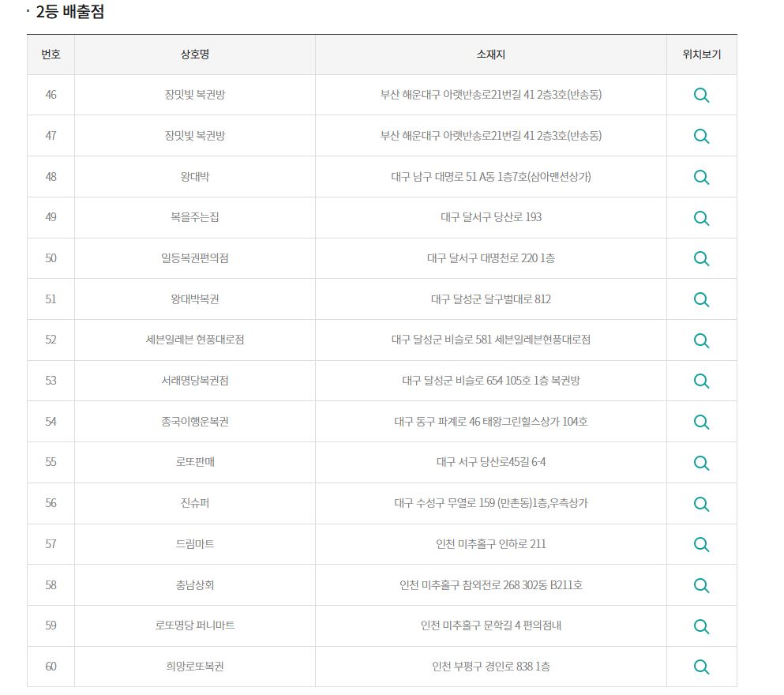View location of 왕대박 store

pyautogui.click(x=701, y=177)
